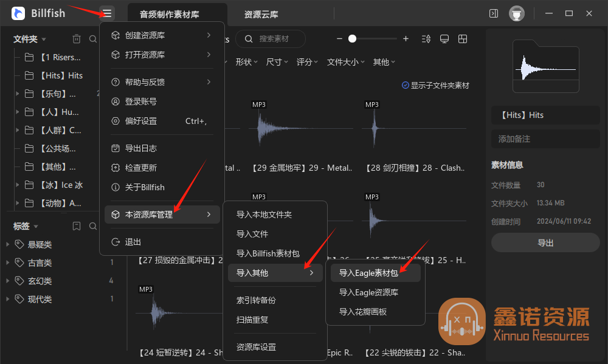Open the sort order icon
This screenshot has width=608, height=364.
pos(426,39)
